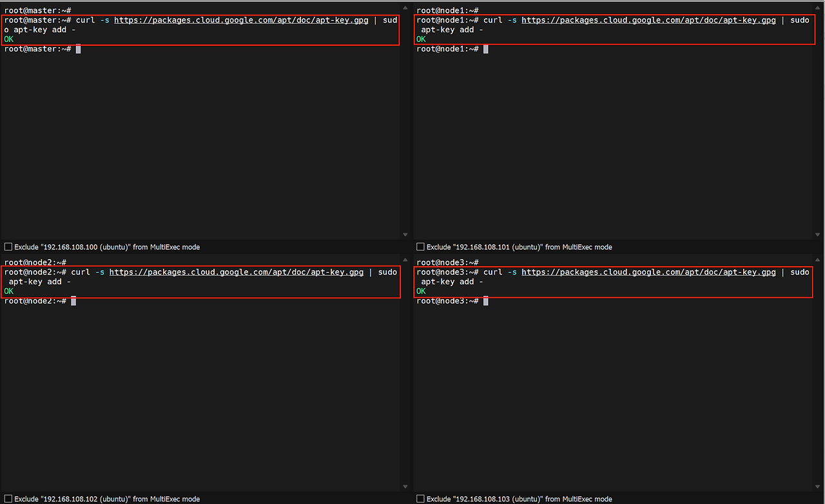
Task: Click scroll-down arrow in master terminal pane
Action: [405, 235]
